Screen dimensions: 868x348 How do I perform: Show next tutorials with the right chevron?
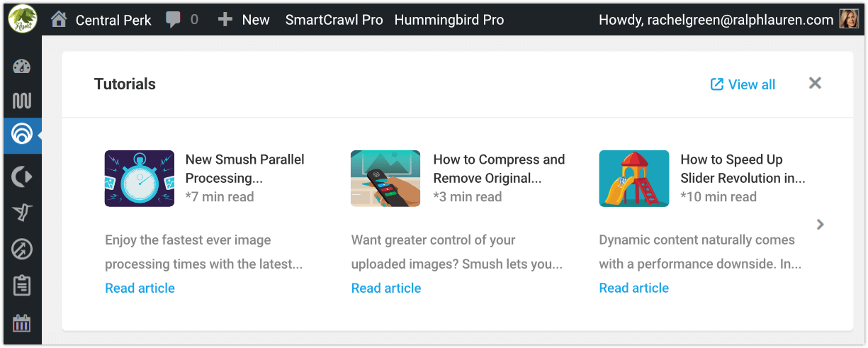820,225
